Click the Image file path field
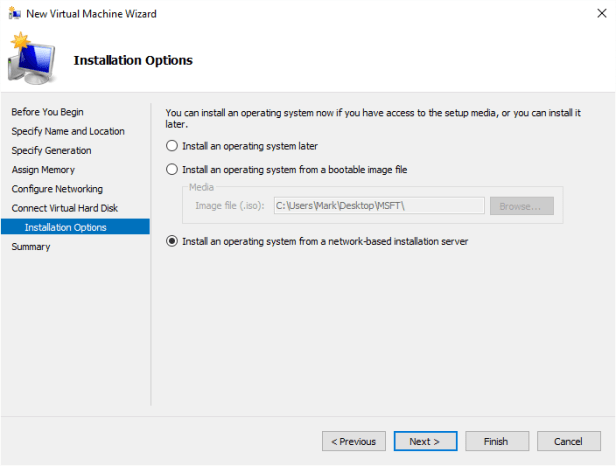Screen dimensions: 616x466 (x=378, y=205)
